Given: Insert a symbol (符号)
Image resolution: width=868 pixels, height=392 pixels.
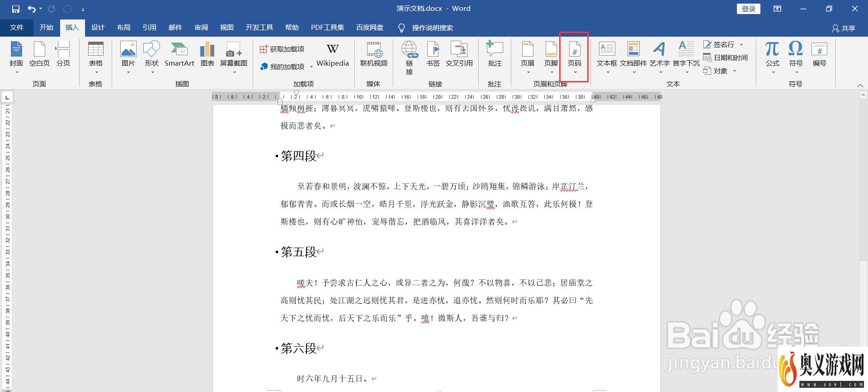Looking at the screenshot, I should click(796, 57).
